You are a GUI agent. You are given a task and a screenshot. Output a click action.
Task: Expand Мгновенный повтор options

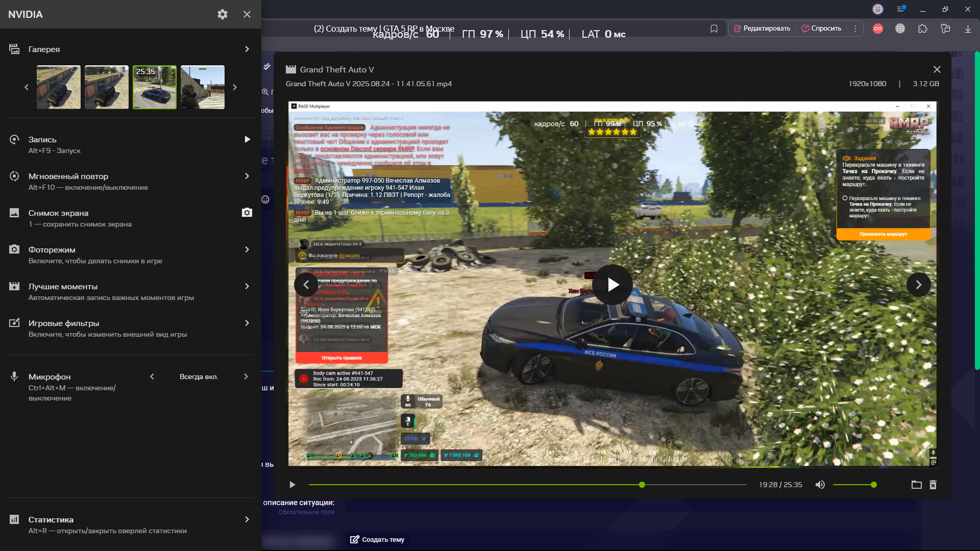click(247, 176)
